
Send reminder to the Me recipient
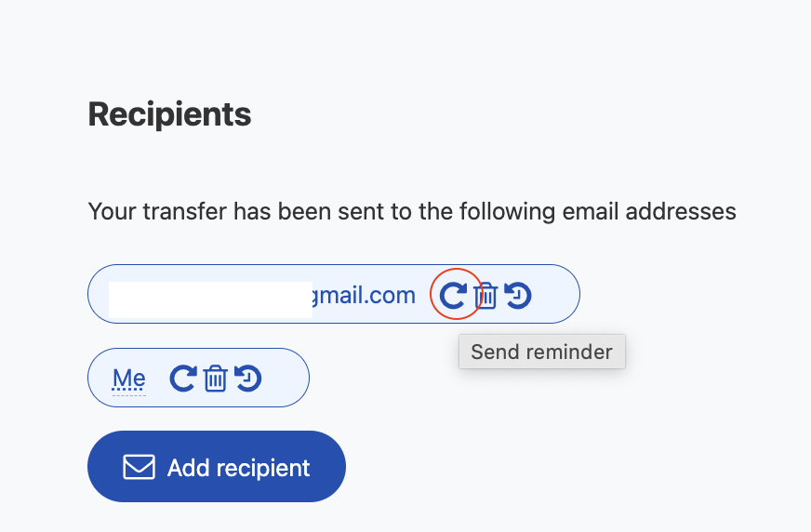(183, 379)
